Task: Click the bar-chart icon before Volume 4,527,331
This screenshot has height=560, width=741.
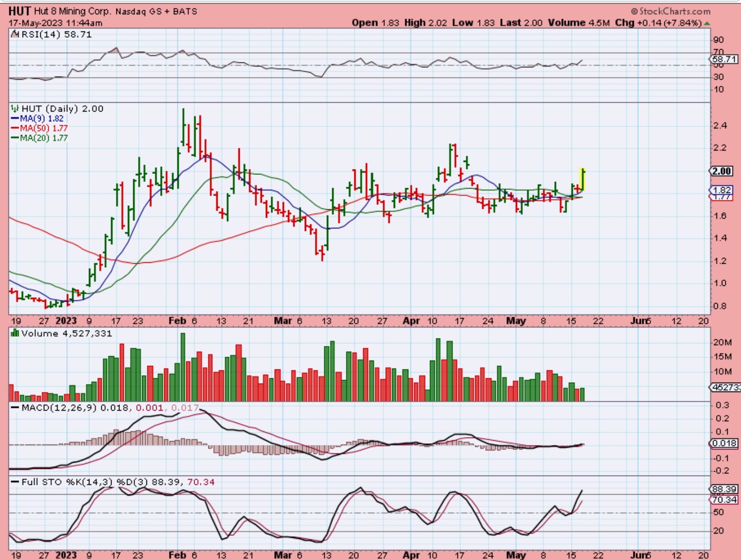Action: [15, 334]
